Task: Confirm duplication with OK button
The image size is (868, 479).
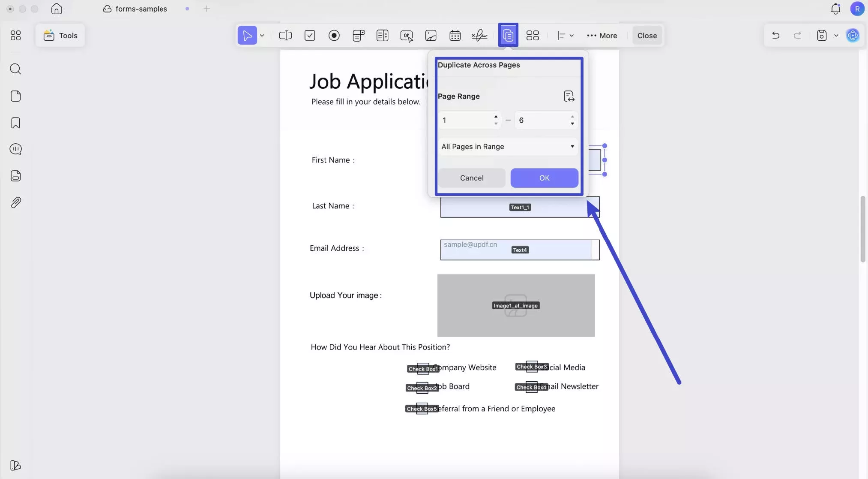Action: point(544,178)
